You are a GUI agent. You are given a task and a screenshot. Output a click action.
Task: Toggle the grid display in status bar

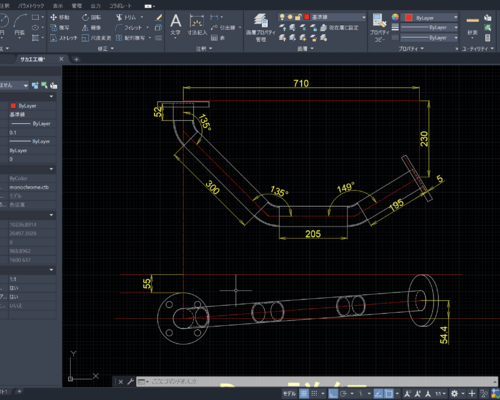click(304, 394)
